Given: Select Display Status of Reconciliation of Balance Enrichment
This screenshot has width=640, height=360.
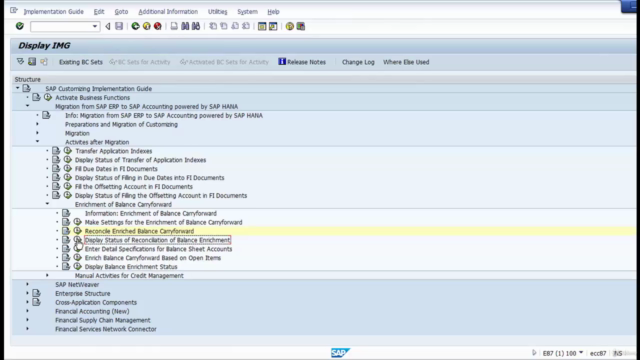Looking at the screenshot, I should click(158, 240).
